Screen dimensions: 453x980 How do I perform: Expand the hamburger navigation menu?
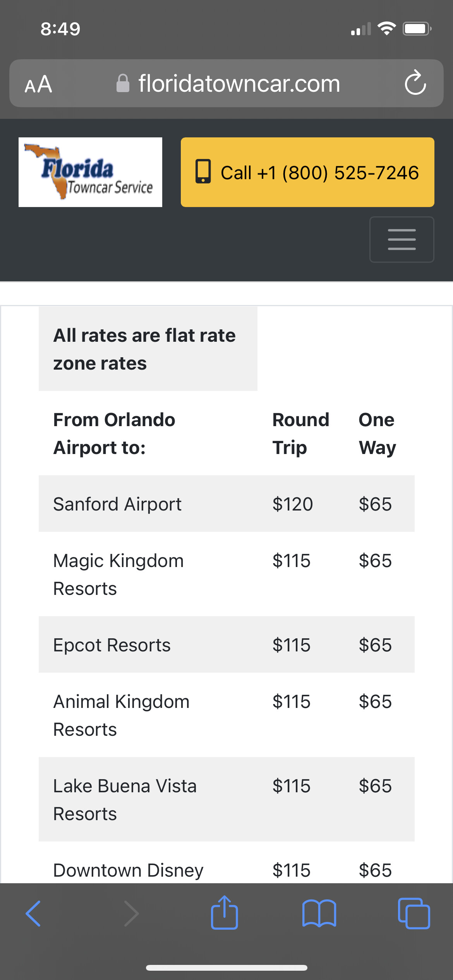(x=402, y=240)
